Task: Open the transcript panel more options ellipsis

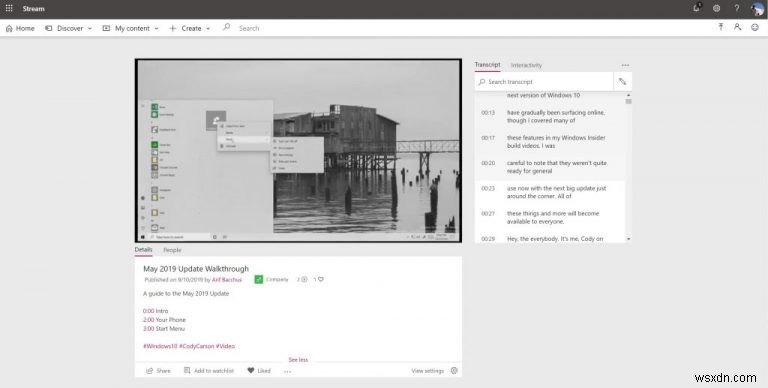Action: point(625,65)
